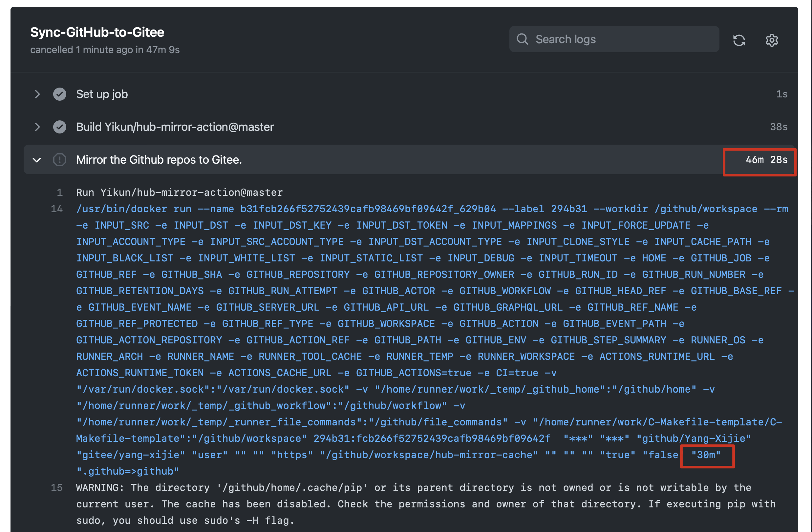Click the cancelled 1 minute ago status text

[x=105, y=50]
